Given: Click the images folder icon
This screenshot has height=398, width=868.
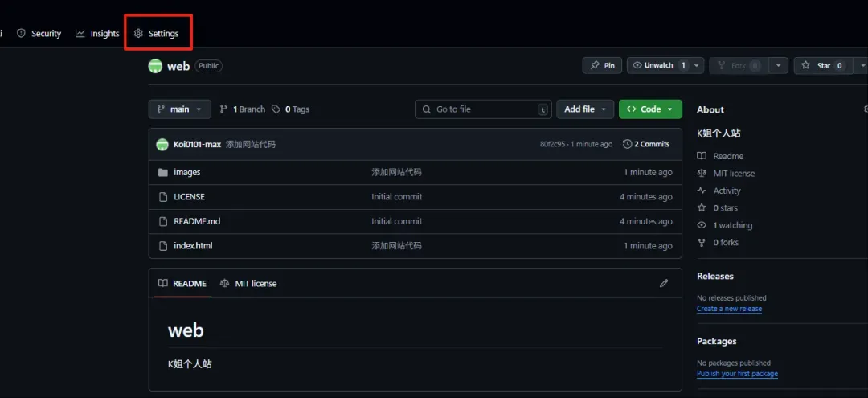Looking at the screenshot, I should click(x=162, y=173).
